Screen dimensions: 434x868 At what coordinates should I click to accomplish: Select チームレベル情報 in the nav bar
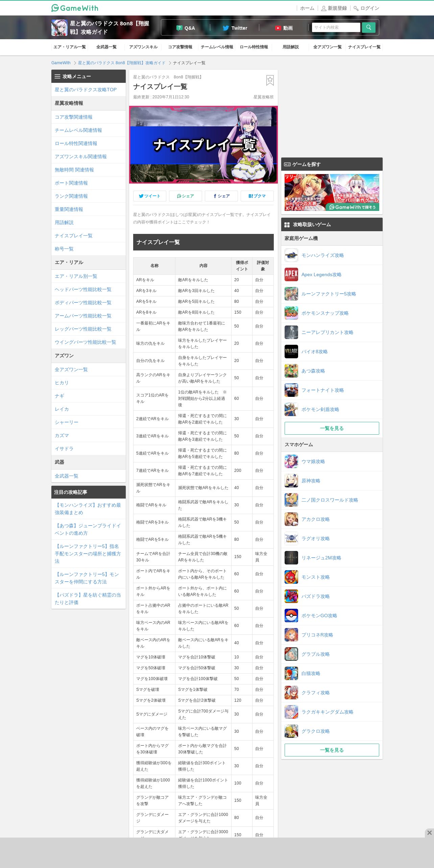click(217, 47)
